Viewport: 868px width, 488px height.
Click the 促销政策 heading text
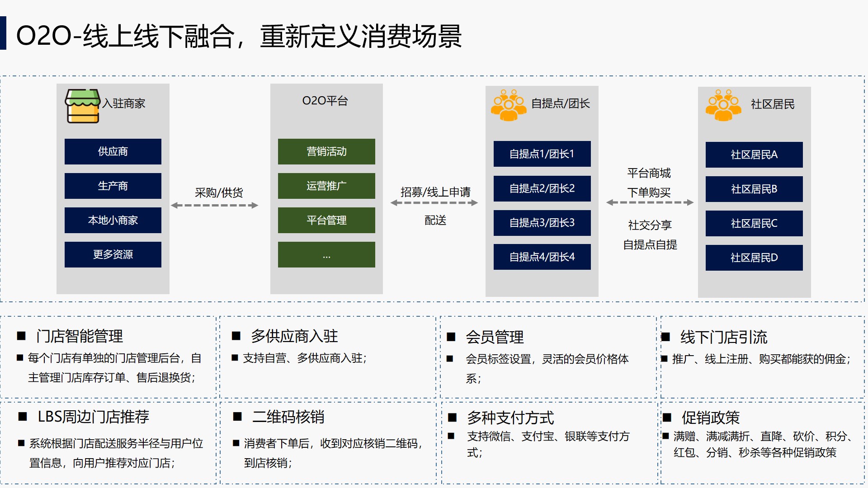(x=710, y=418)
